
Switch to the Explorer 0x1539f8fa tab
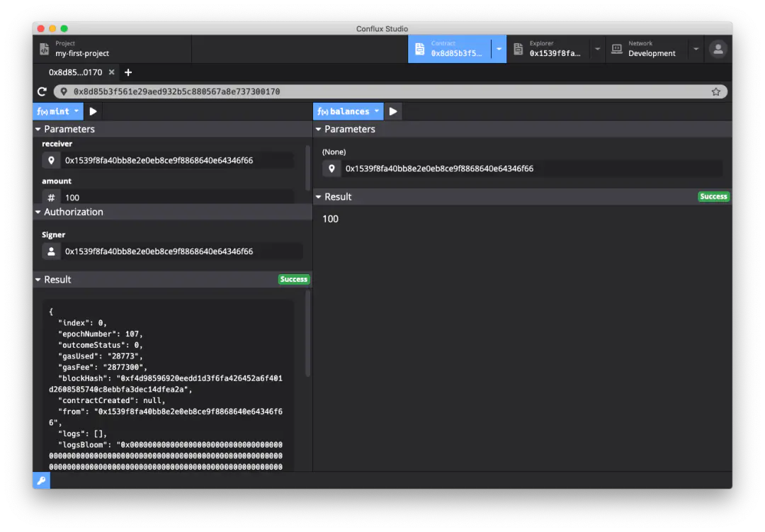click(x=548, y=49)
